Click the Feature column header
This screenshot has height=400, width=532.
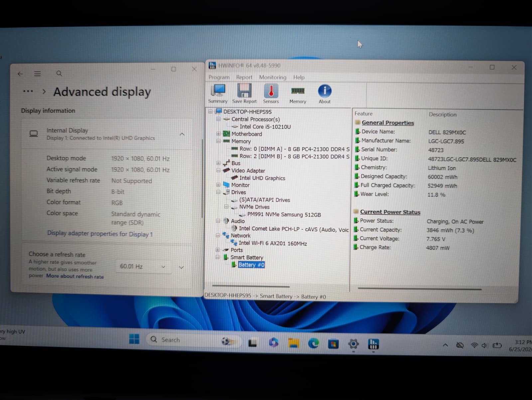363,114
